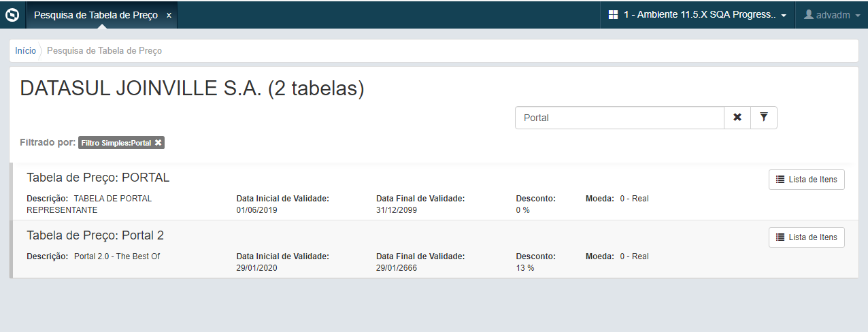This screenshot has width=868, height=332.
Task: Click the Pesquisa de Tabela de Preço breadcrumb
Action: point(104,51)
